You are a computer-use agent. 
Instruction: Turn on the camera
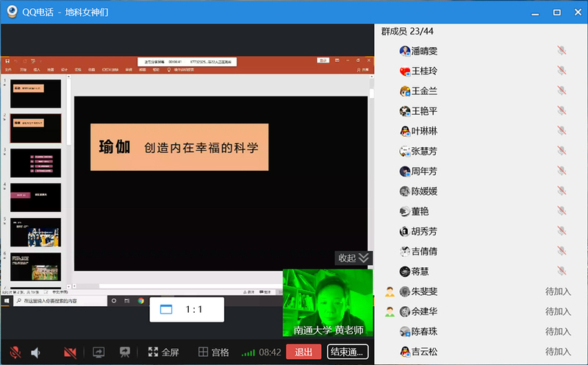tap(70, 352)
